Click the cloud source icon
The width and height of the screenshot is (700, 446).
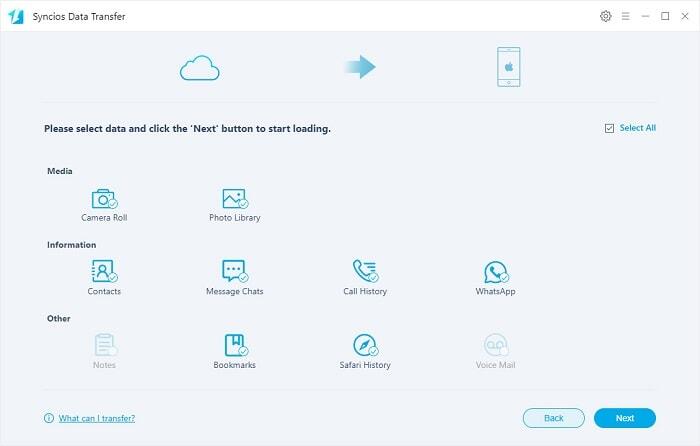coord(198,68)
